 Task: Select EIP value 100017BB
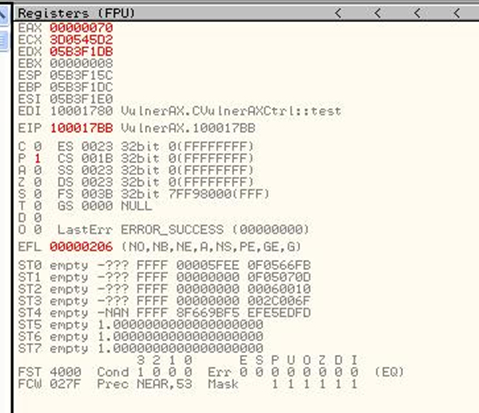81,128
